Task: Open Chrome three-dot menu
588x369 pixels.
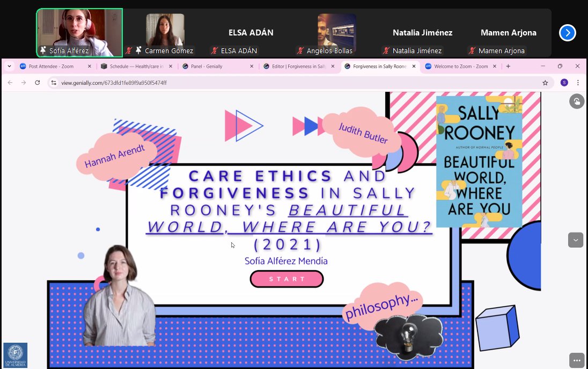Action: coord(578,83)
